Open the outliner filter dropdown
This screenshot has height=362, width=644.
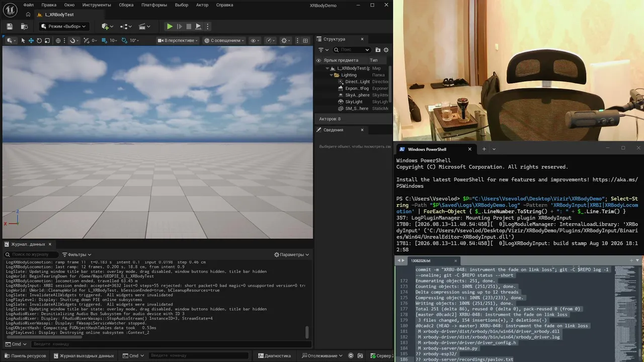323,50
